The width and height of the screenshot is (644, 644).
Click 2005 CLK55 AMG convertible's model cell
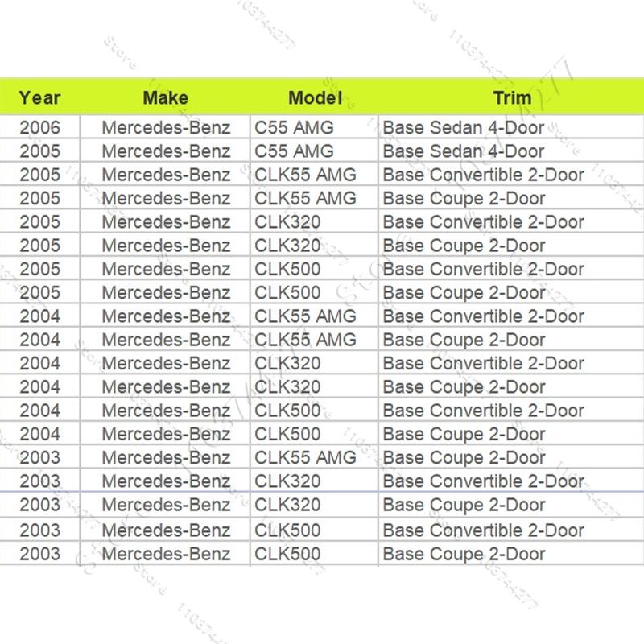tap(305, 175)
